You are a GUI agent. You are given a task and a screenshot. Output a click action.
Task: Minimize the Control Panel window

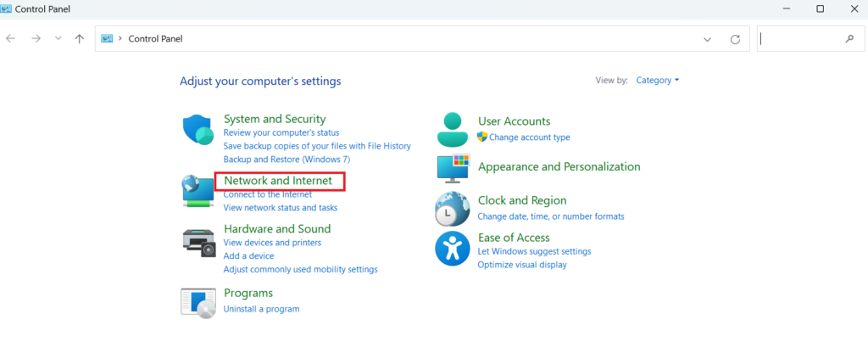point(787,8)
